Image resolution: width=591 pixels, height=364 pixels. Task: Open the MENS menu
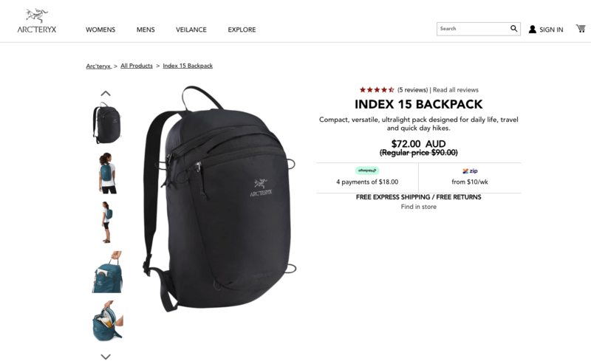[x=146, y=30]
